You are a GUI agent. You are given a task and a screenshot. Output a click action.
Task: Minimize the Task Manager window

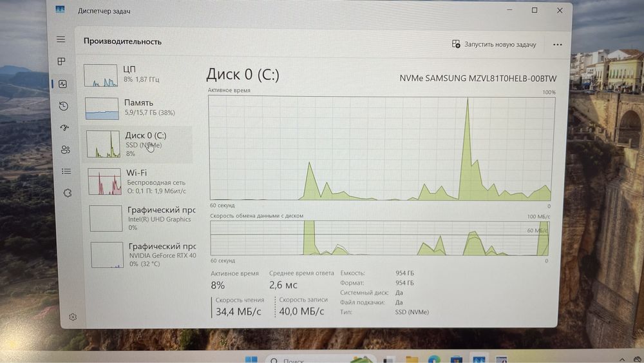509,10
